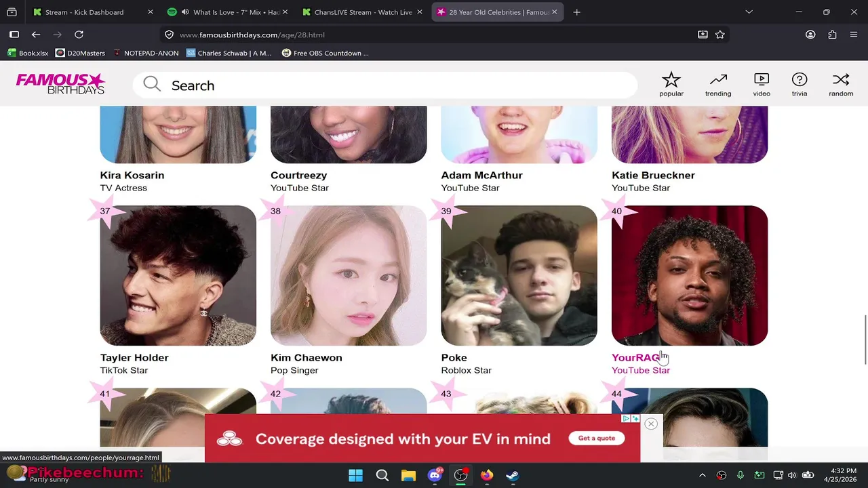Open a new browser tab

576,12
